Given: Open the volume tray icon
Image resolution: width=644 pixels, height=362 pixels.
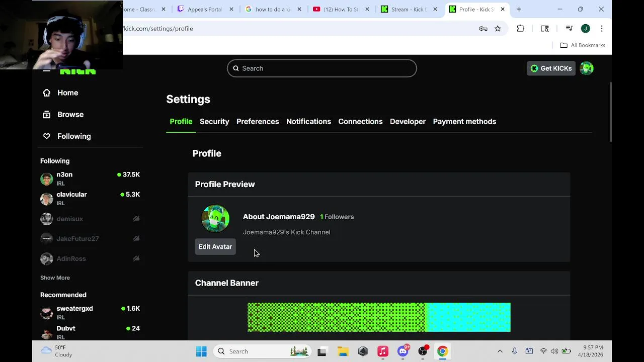Looking at the screenshot, I should coord(554,351).
